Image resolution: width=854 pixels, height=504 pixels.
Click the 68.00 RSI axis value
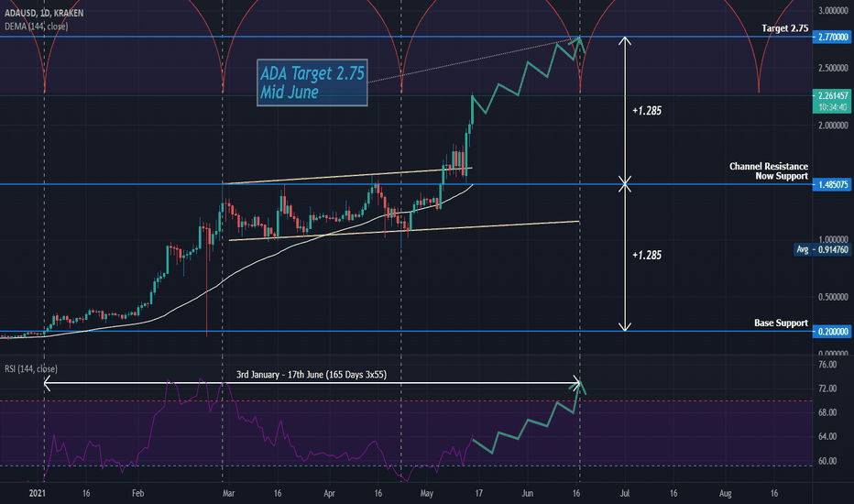pyautogui.click(x=827, y=412)
